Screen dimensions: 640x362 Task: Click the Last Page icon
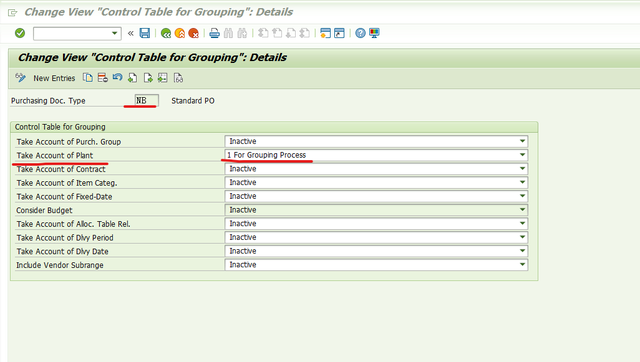(x=304, y=33)
